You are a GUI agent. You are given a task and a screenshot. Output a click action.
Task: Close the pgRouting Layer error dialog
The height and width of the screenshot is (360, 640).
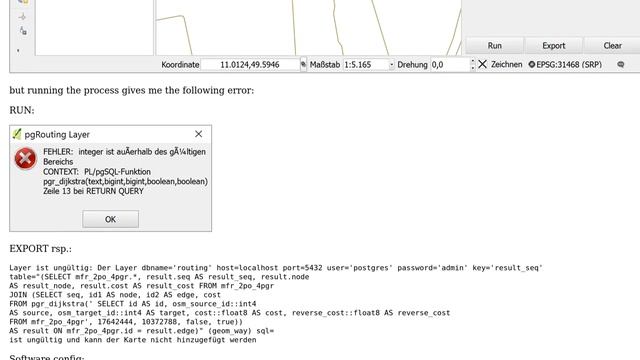(x=198, y=134)
